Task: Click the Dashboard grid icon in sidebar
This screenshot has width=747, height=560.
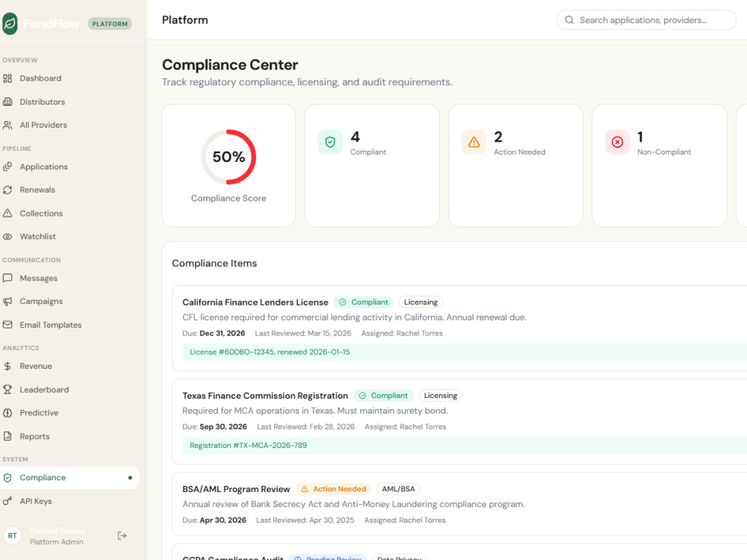Action: pos(7,78)
